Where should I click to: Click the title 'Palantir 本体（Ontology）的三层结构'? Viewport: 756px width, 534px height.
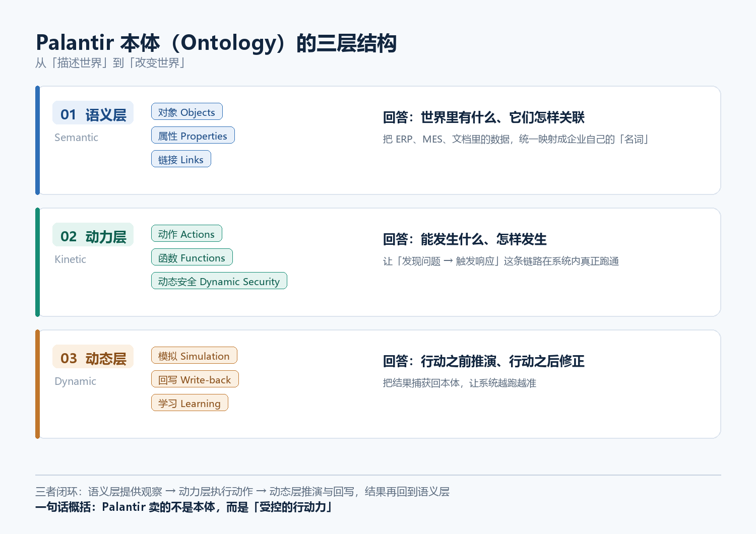[216, 43]
